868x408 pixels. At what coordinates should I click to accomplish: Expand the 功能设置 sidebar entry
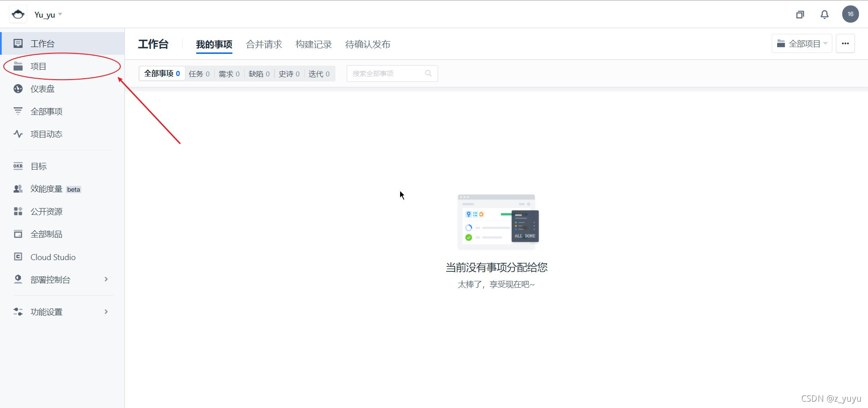click(x=47, y=311)
